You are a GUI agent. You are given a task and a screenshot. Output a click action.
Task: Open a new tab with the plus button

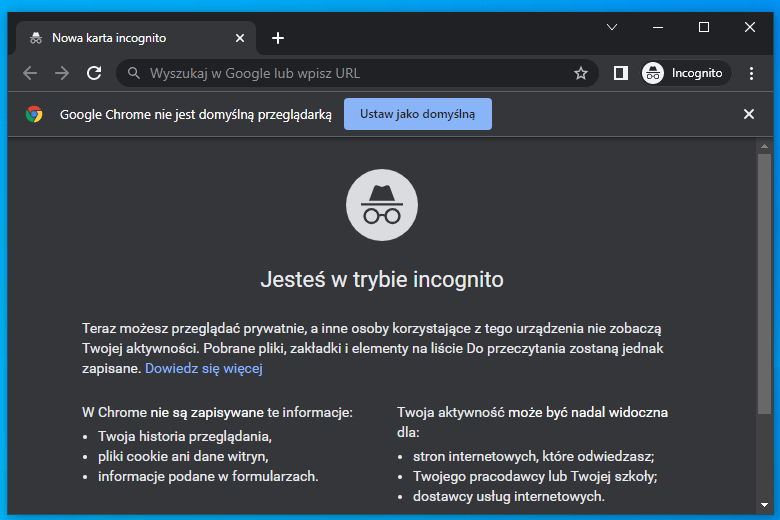coord(278,38)
